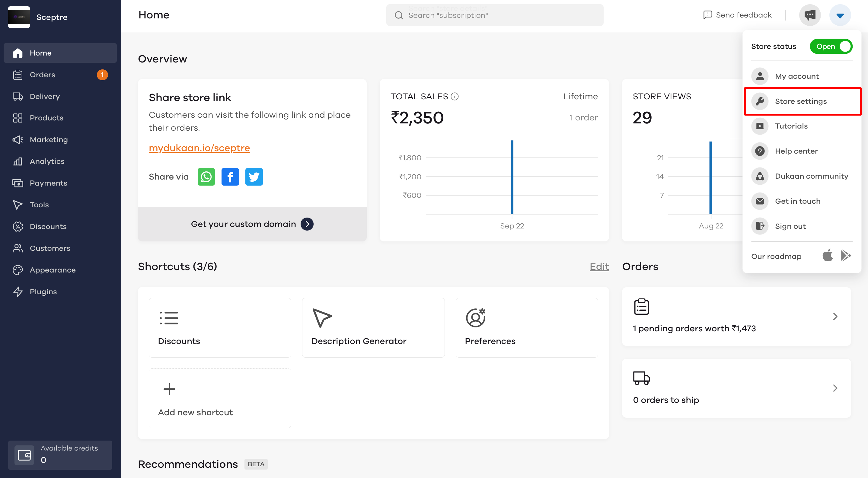Open Tutorials video icon entry
Screen dimensions: 868x478
pos(760,126)
